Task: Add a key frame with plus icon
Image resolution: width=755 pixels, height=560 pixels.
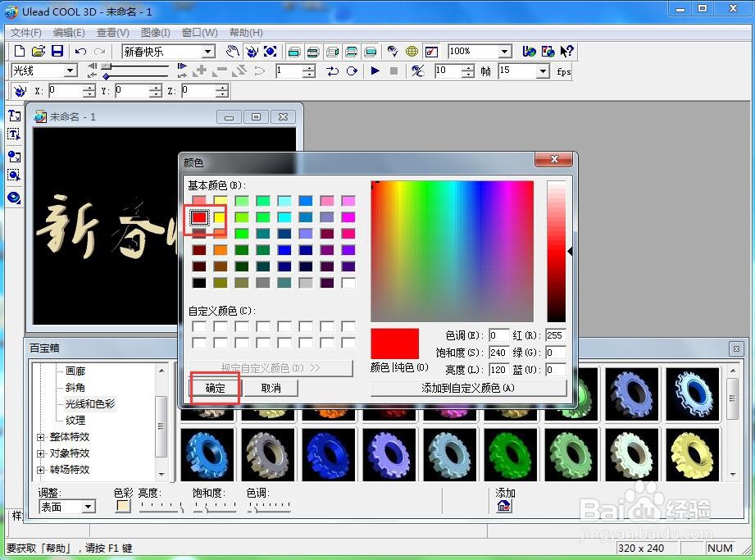Action: coord(200,71)
